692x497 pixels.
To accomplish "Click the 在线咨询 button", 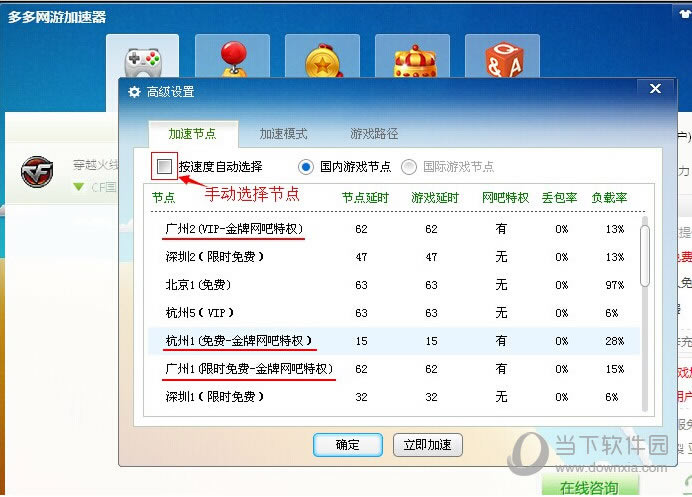I will click(x=590, y=487).
